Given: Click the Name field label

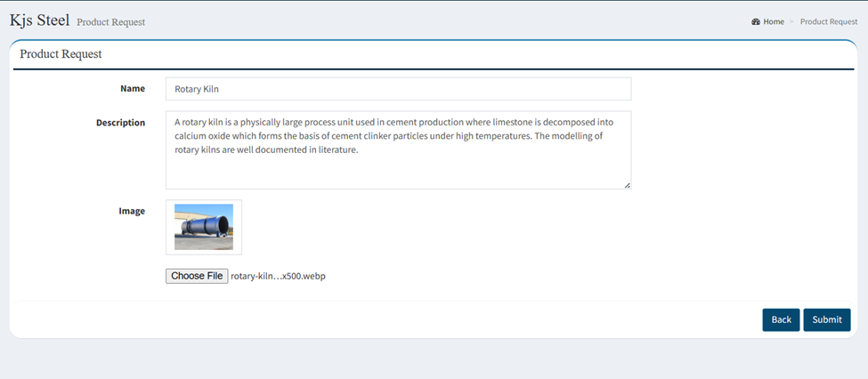Looking at the screenshot, I should point(133,89).
